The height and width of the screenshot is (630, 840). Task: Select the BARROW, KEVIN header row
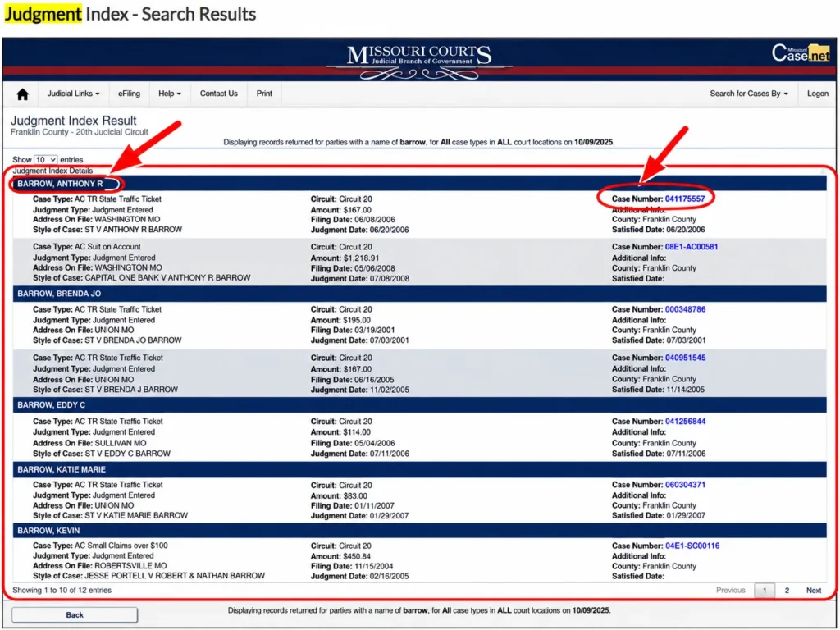coord(419,531)
